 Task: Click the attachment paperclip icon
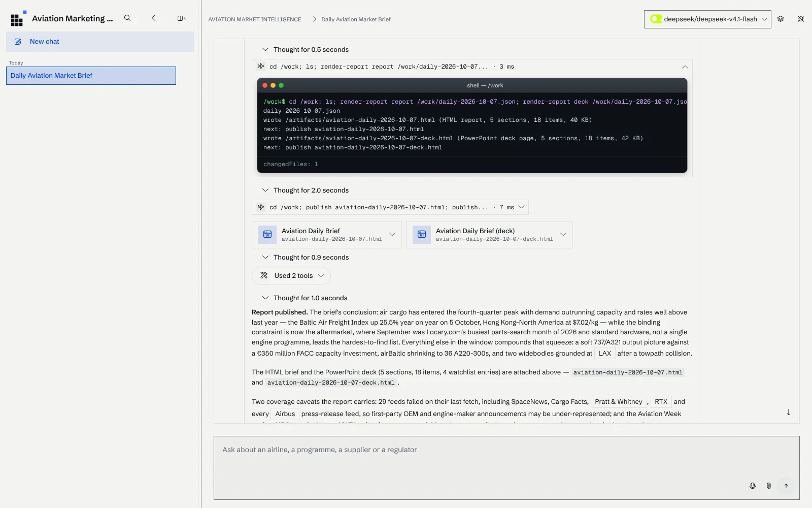pyautogui.click(x=769, y=486)
